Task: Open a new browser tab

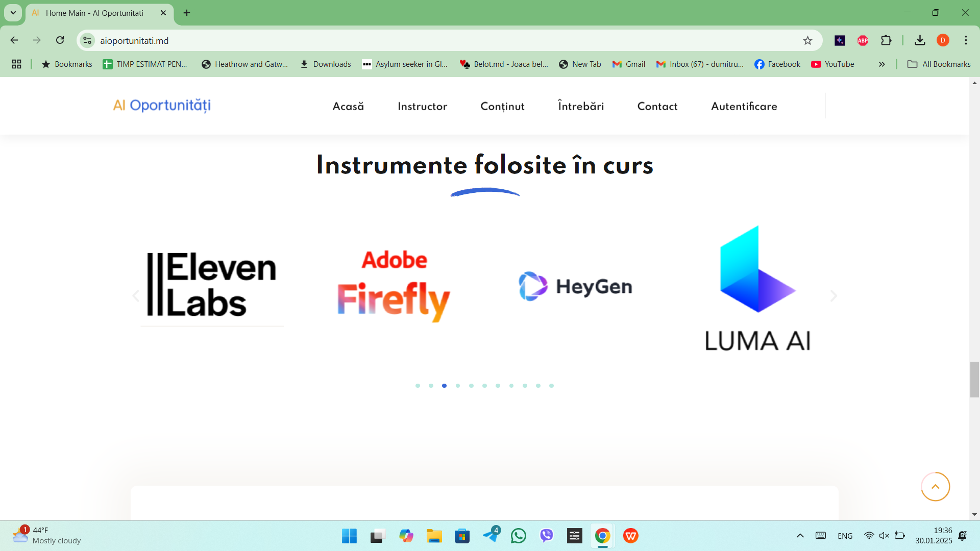Action: point(187,13)
